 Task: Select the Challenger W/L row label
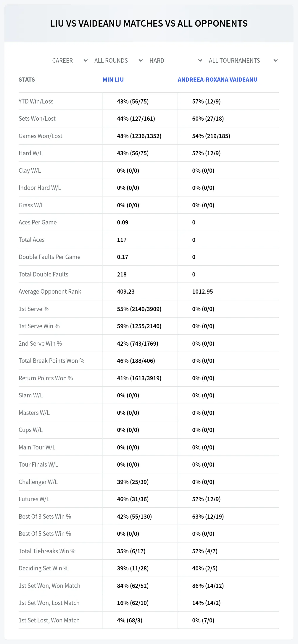click(38, 482)
